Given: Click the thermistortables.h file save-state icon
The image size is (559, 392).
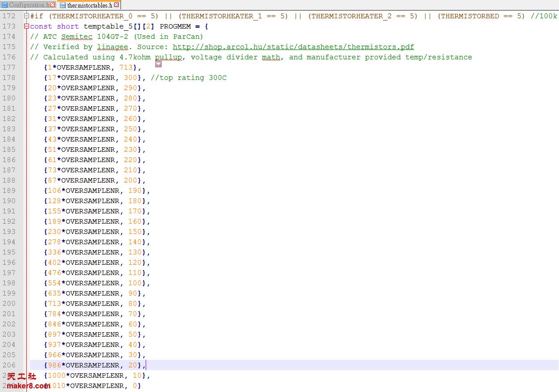Looking at the screenshot, I should pyautogui.click(x=63, y=5).
